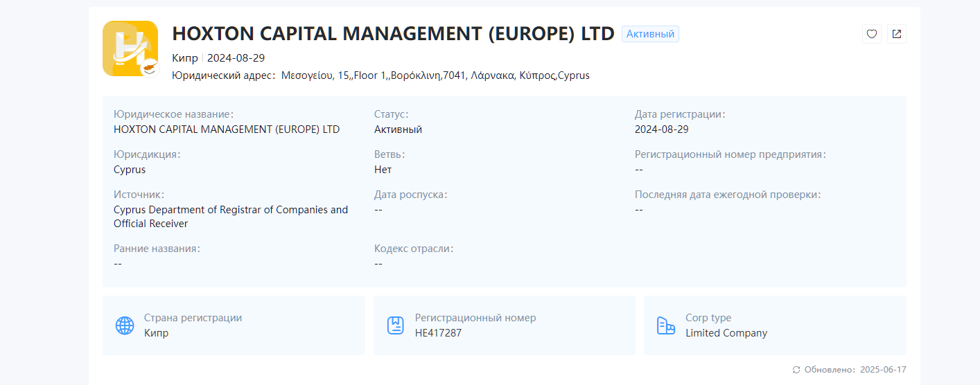Click the Cyprus flag badge on logo
This screenshot has height=385, width=980.
[x=150, y=69]
